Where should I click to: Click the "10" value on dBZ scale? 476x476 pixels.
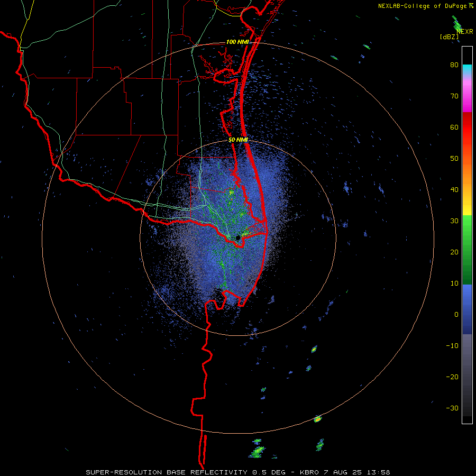pyautogui.click(x=454, y=283)
